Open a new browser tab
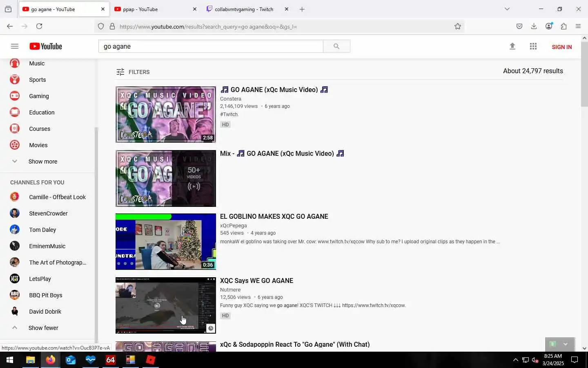Viewport: 588px width, 368px height. pyautogui.click(x=302, y=9)
